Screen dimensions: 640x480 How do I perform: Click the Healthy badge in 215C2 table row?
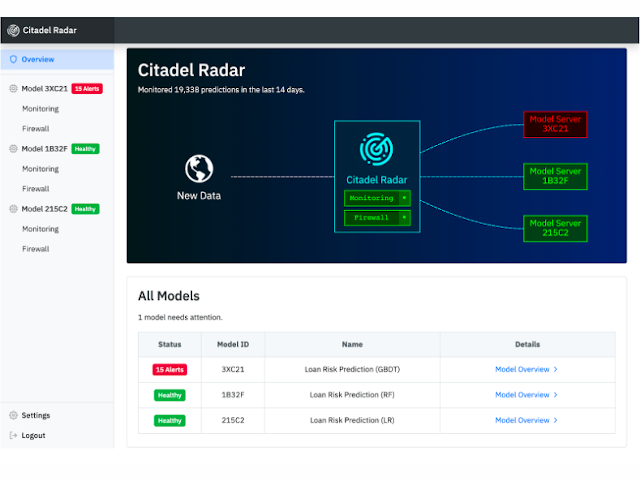170,420
